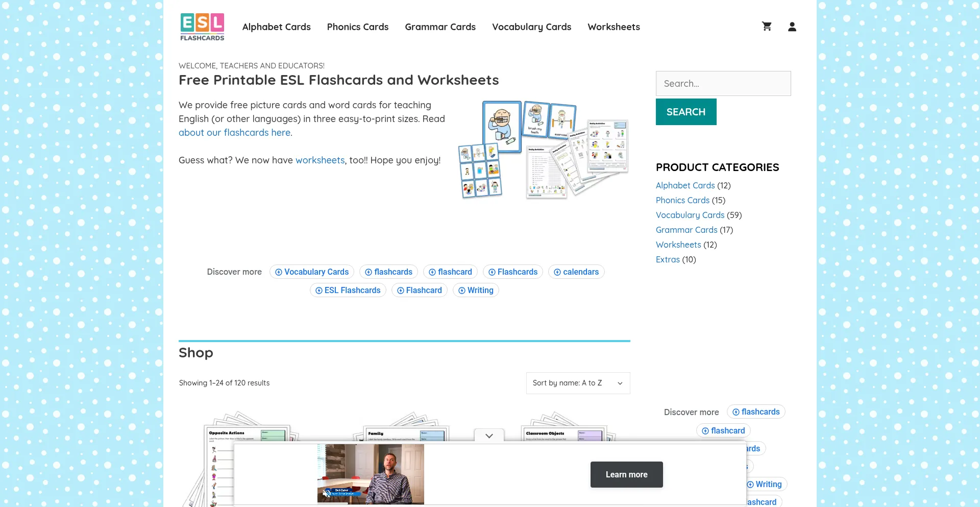Click the plus icon on sidebar flashcard tag
This screenshot has width=980, height=507.
pyautogui.click(x=705, y=431)
